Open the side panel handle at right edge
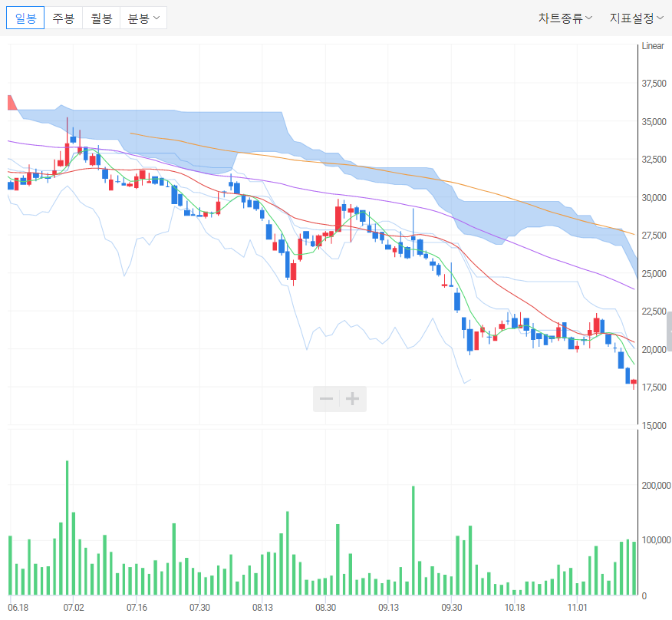The height and width of the screenshot is (620, 672). [670, 331]
